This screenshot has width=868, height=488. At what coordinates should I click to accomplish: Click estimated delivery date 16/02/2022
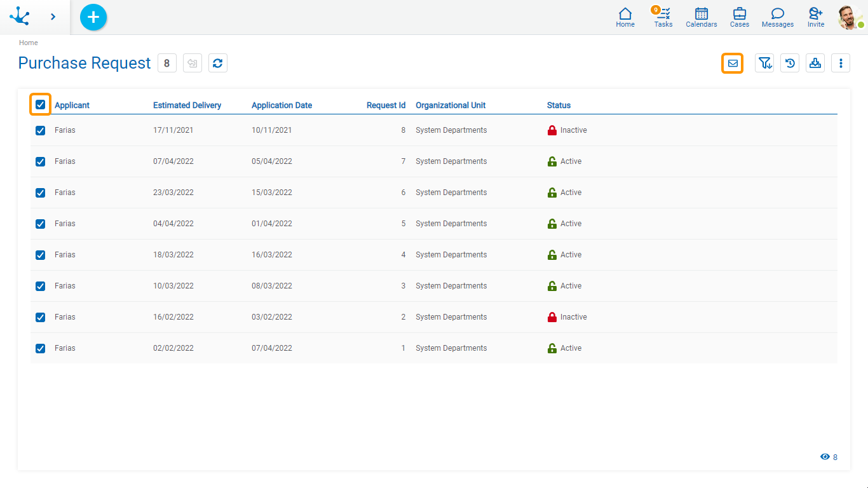click(173, 317)
